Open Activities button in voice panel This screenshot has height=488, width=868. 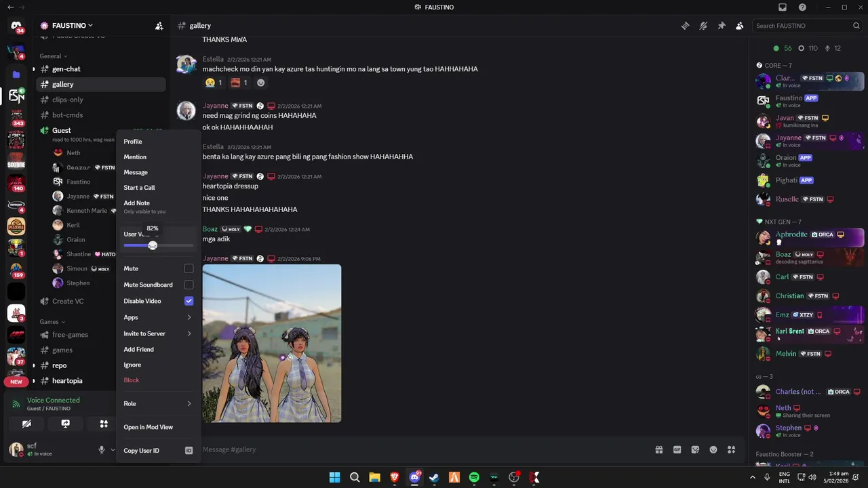[104, 424]
